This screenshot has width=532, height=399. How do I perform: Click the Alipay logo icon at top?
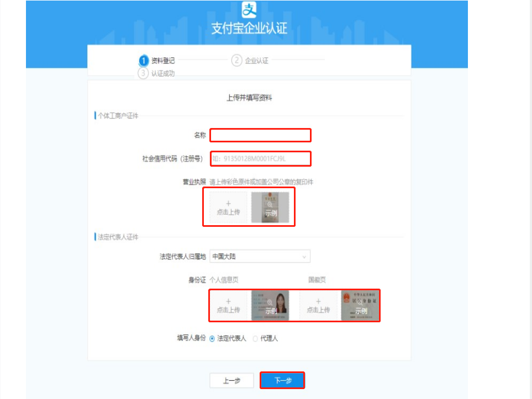click(249, 9)
